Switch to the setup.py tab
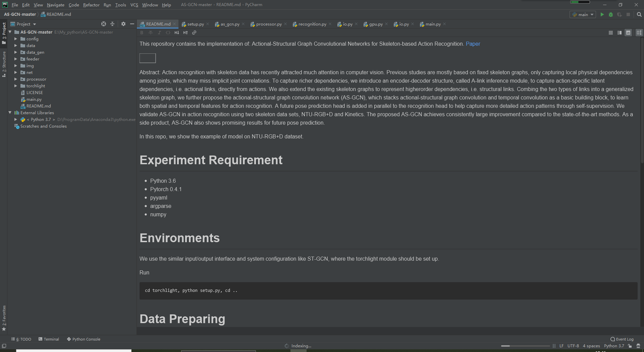This screenshot has height=352, width=644. point(195,24)
